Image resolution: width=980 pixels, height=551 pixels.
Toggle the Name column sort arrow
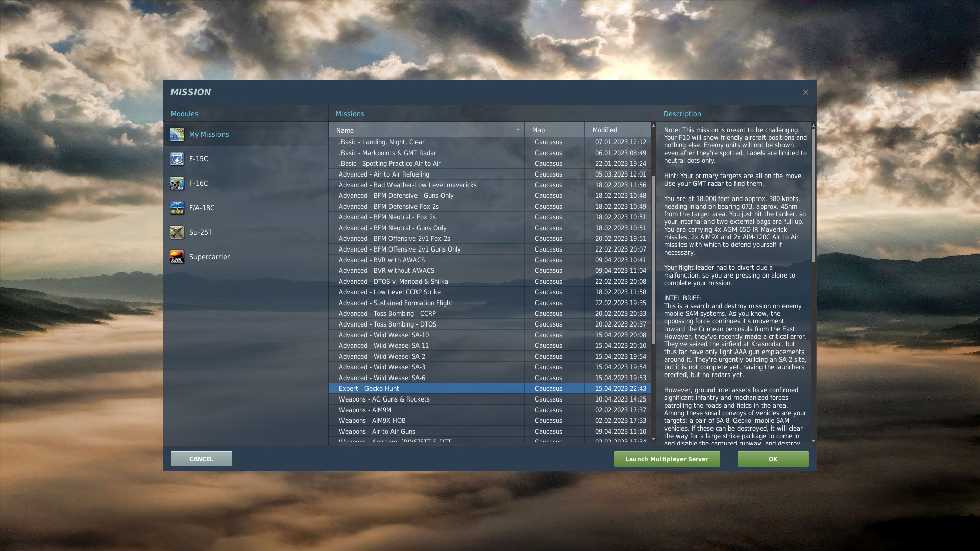(x=518, y=130)
